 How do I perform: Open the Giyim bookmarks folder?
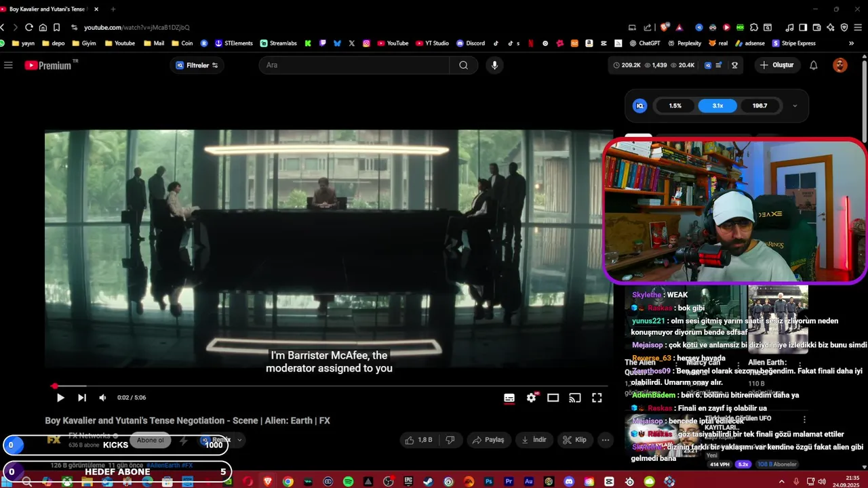click(x=83, y=43)
